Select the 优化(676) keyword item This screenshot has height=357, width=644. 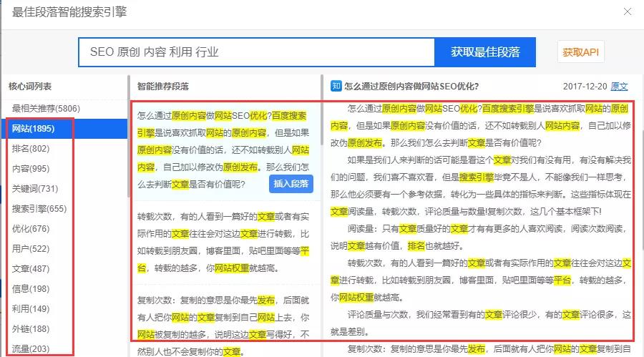coord(31,229)
